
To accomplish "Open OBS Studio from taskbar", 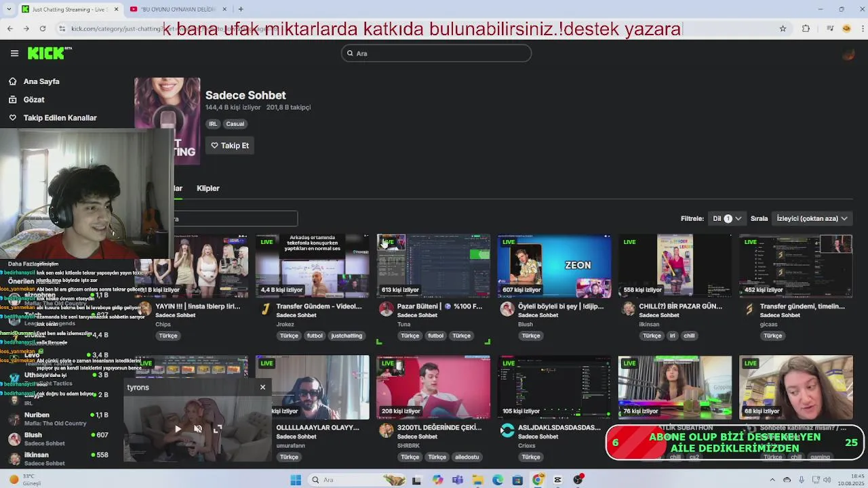I will [x=578, y=480].
